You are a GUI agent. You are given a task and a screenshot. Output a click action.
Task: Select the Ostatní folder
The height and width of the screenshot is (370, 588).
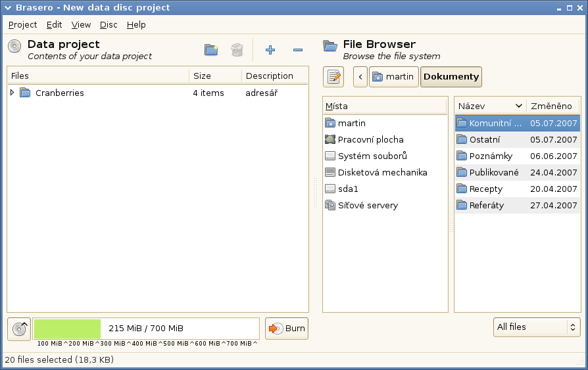click(518, 139)
